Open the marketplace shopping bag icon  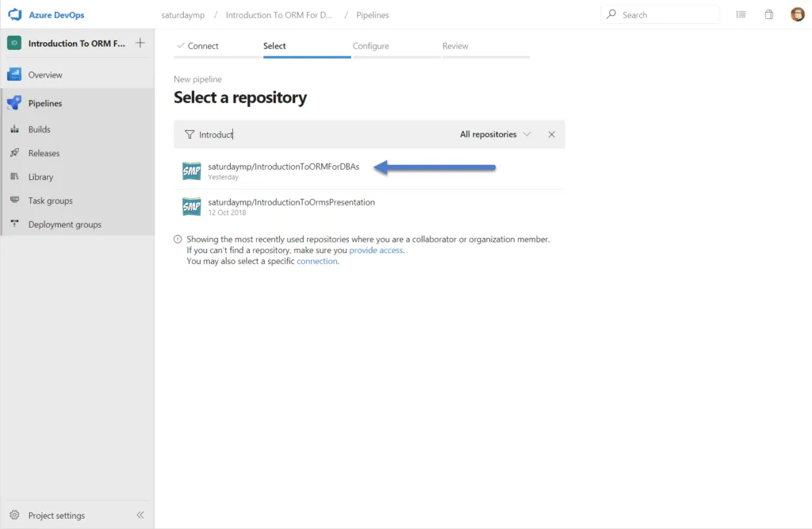769,14
